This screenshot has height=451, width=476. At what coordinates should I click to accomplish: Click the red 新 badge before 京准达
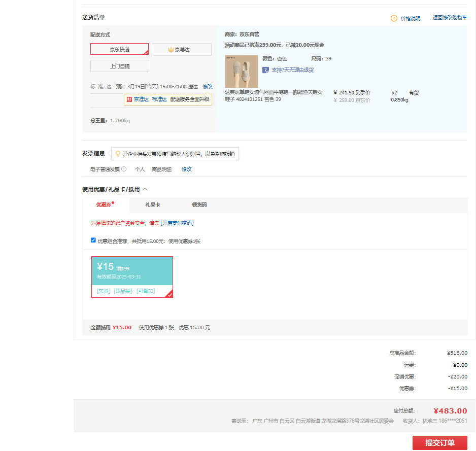pos(129,99)
